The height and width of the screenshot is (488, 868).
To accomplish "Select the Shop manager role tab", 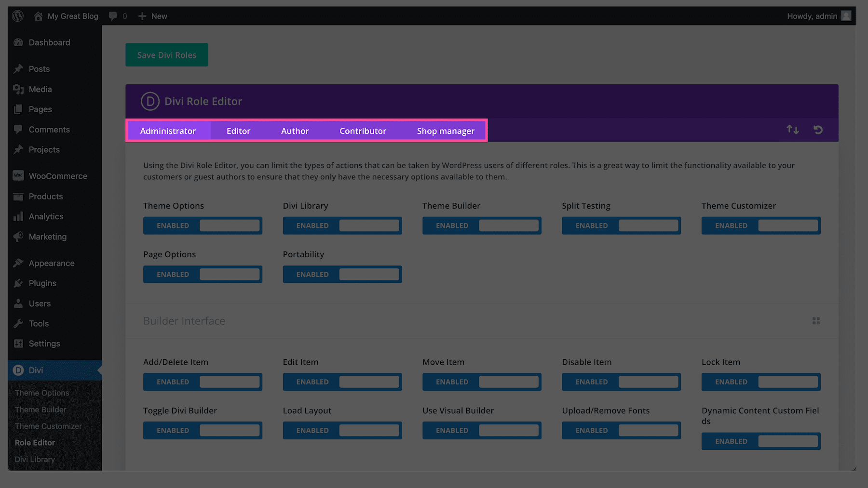I will coord(445,131).
